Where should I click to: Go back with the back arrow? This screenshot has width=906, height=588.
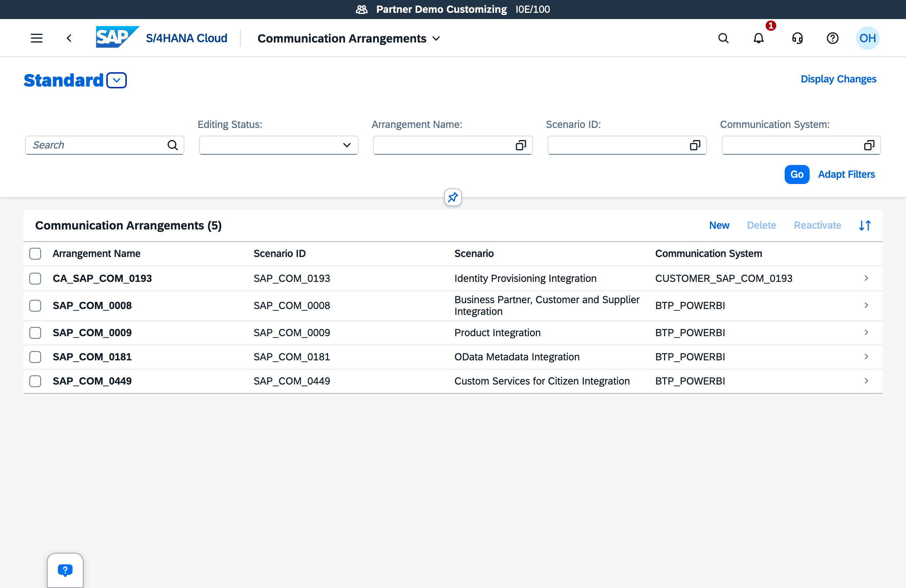click(x=69, y=38)
